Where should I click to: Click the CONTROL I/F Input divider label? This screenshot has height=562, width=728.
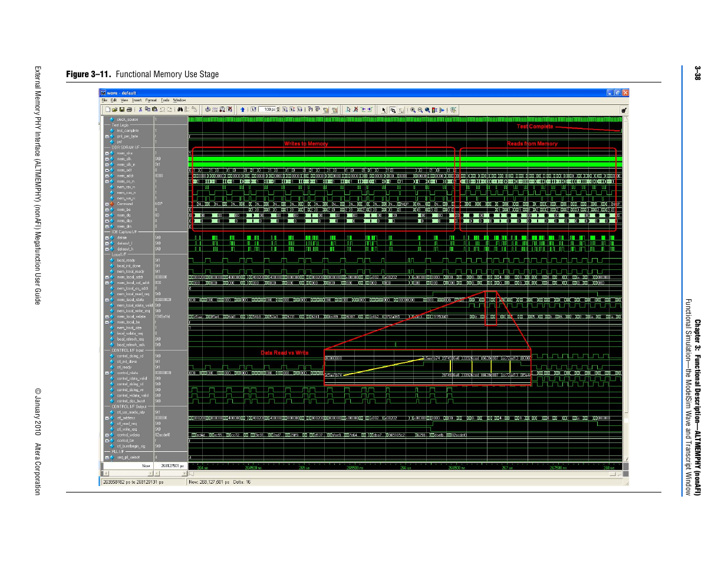click(x=128, y=351)
